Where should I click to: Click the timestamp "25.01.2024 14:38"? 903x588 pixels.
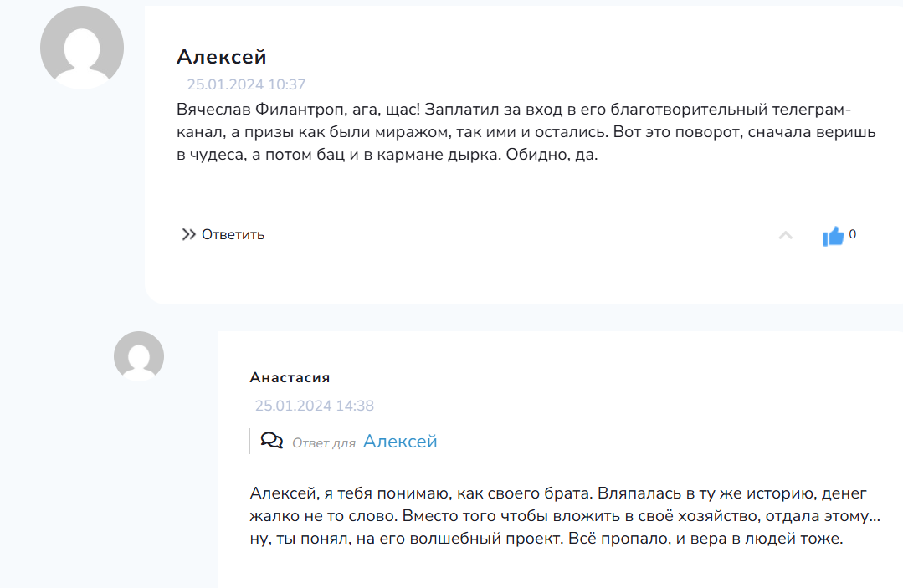click(314, 406)
